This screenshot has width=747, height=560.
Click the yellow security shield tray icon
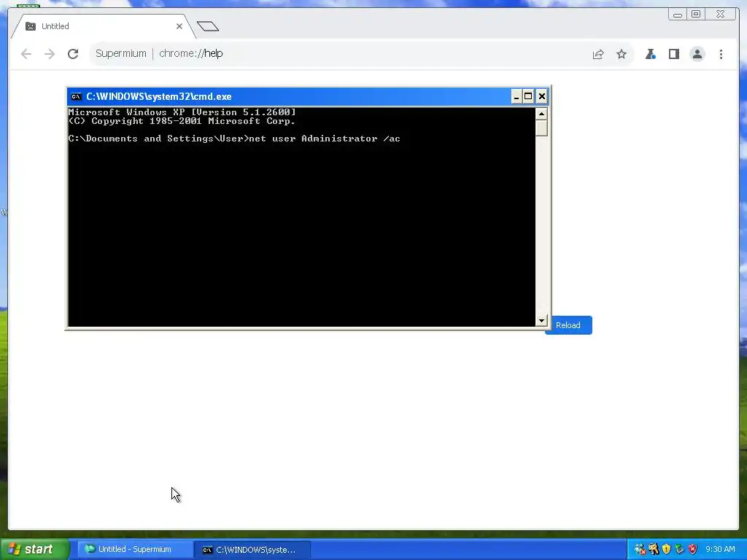pos(666,549)
